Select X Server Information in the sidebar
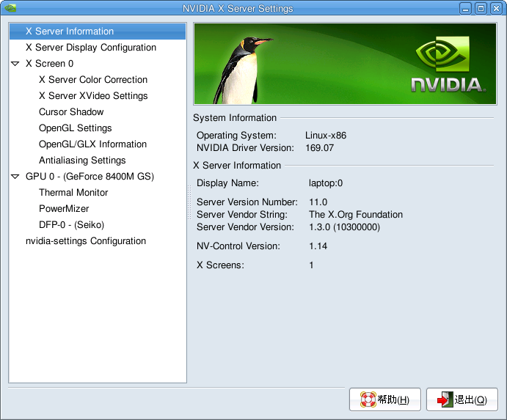Image resolution: width=507 pixels, height=420 pixels. [98, 32]
